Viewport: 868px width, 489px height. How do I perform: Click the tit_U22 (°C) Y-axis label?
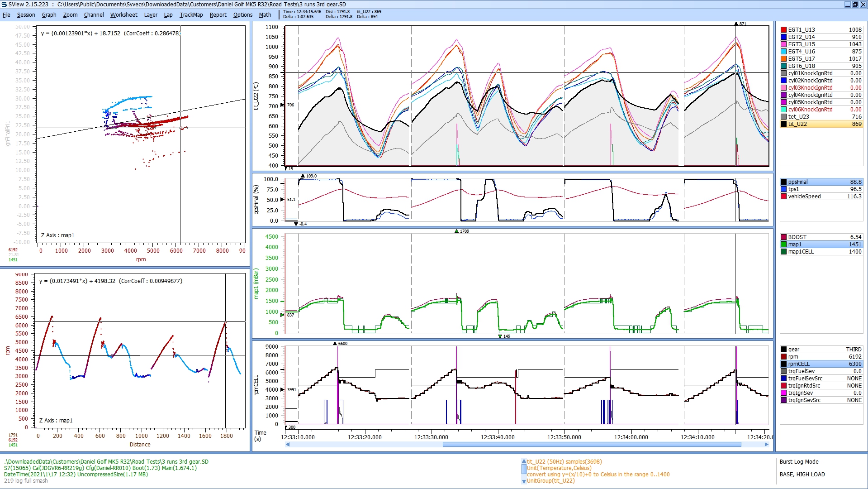[256, 96]
